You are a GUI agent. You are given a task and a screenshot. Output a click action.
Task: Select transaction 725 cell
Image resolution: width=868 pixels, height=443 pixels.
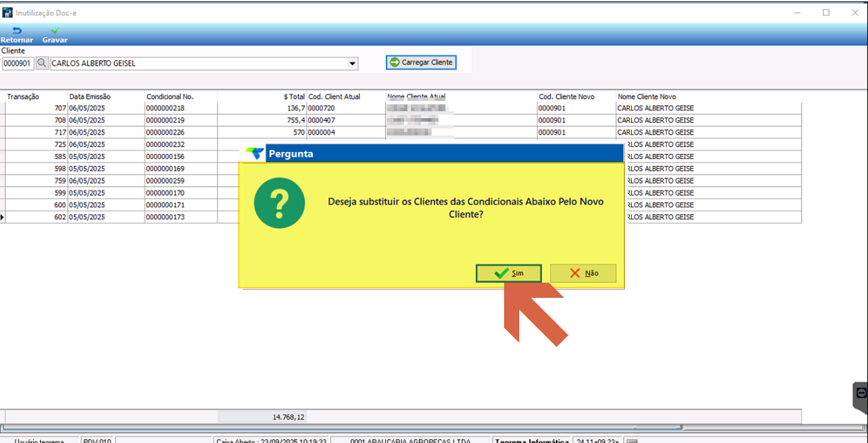click(x=37, y=144)
